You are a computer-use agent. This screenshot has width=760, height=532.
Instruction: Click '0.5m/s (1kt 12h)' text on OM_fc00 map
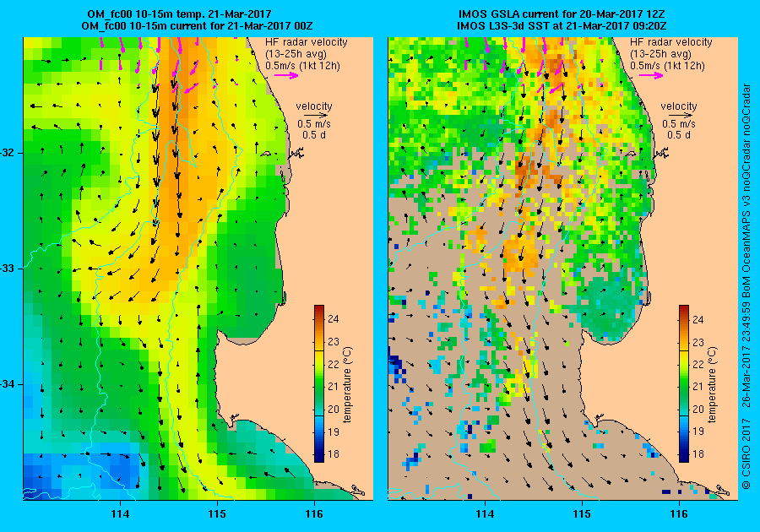coord(302,65)
